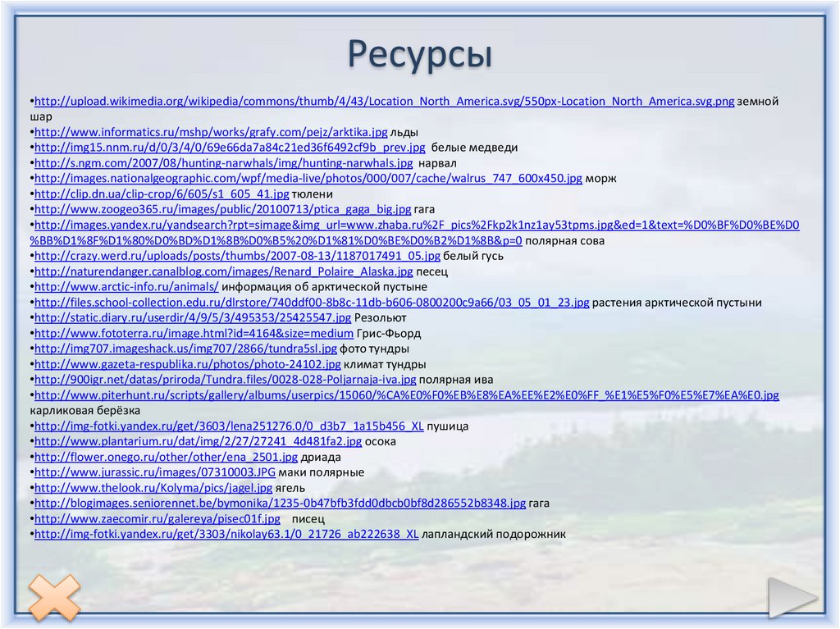
Task: Click the gray next-slide arrow icon
Action: [793, 597]
